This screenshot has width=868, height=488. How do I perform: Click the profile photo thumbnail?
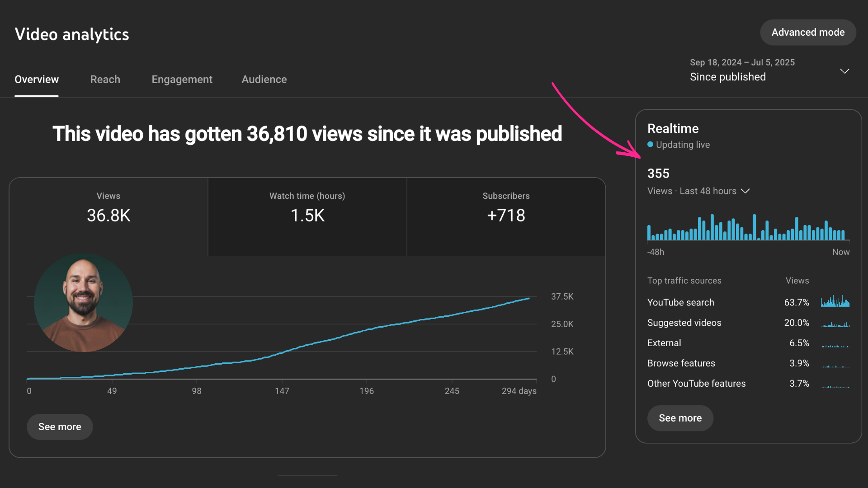[84, 303]
